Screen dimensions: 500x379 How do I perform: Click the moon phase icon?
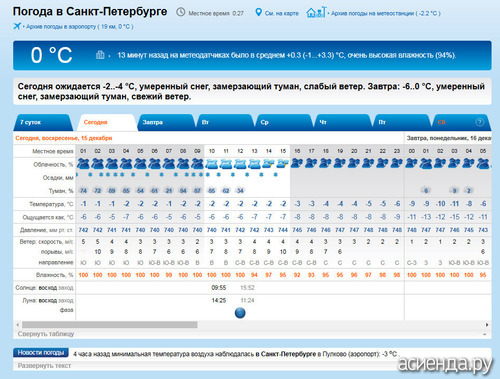pos(240,313)
